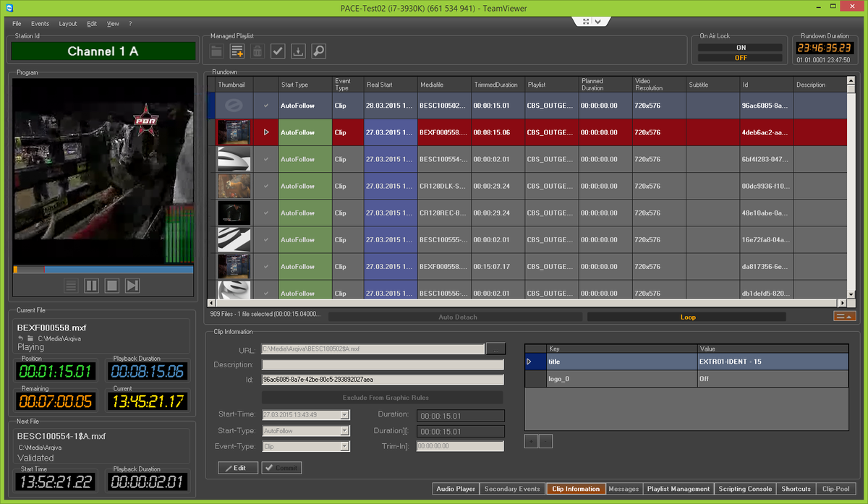The image size is (868, 504).
Task: Click the TrimmedDuration column header
Action: point(498,85)
